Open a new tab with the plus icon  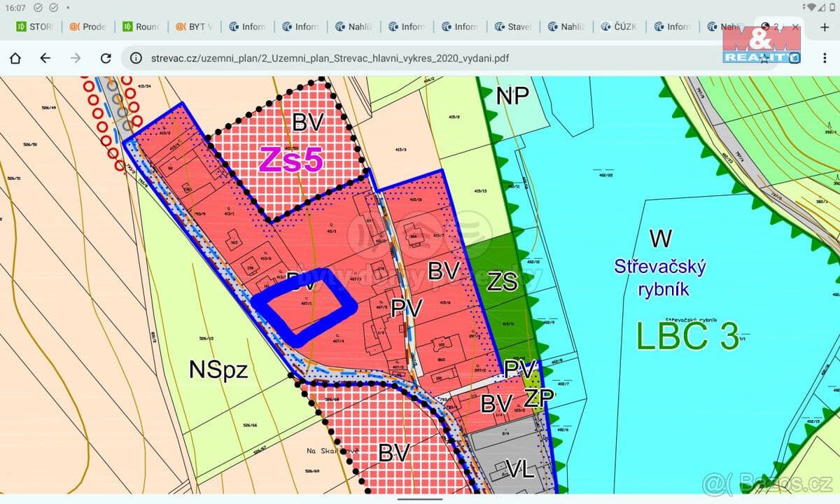pos(823,27)
